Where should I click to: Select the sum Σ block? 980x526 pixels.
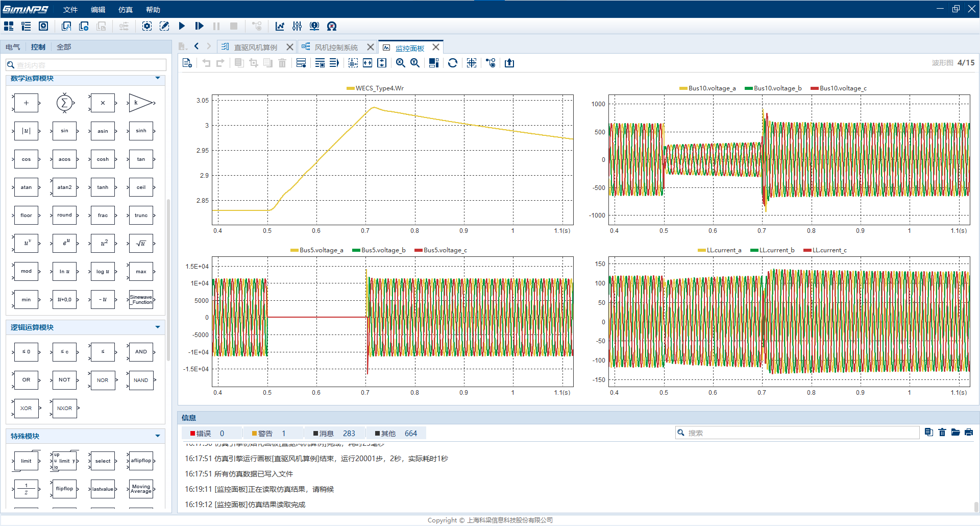[64, 103]
